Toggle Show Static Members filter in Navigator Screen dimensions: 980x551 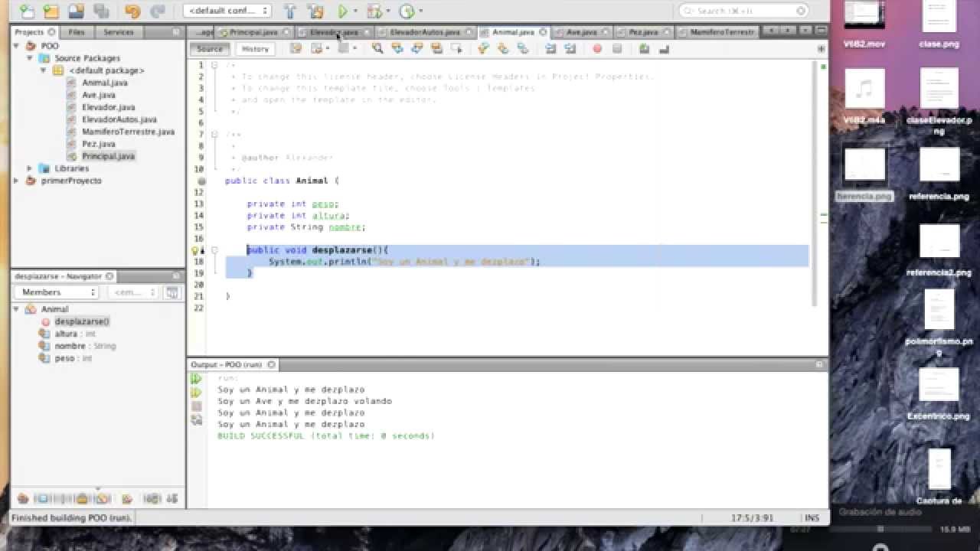click(x=63, y=499)
